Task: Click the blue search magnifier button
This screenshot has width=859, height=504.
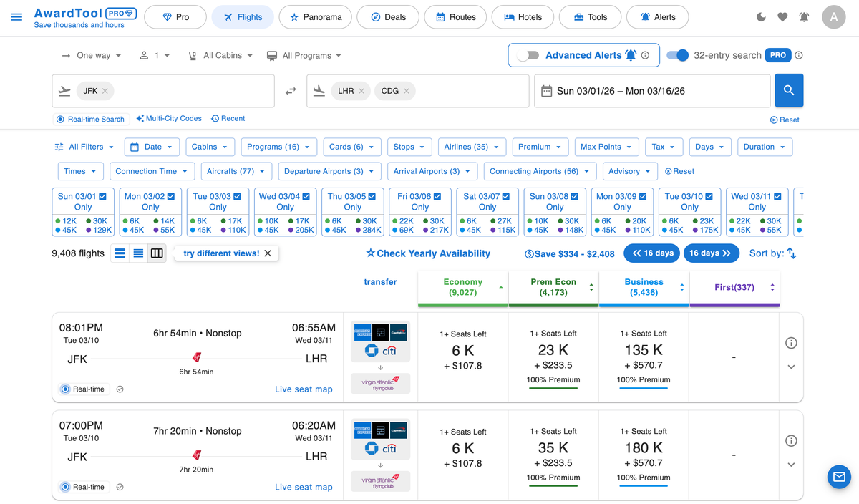Action: click(788, 90)
